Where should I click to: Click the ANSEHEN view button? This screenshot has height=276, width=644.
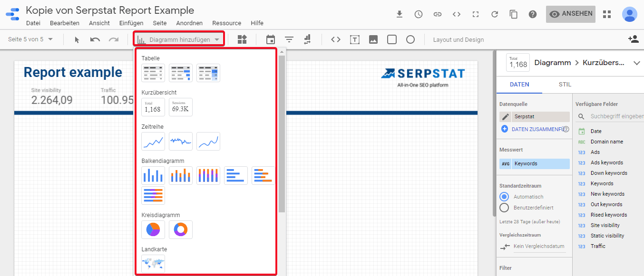tap(571, 14)
